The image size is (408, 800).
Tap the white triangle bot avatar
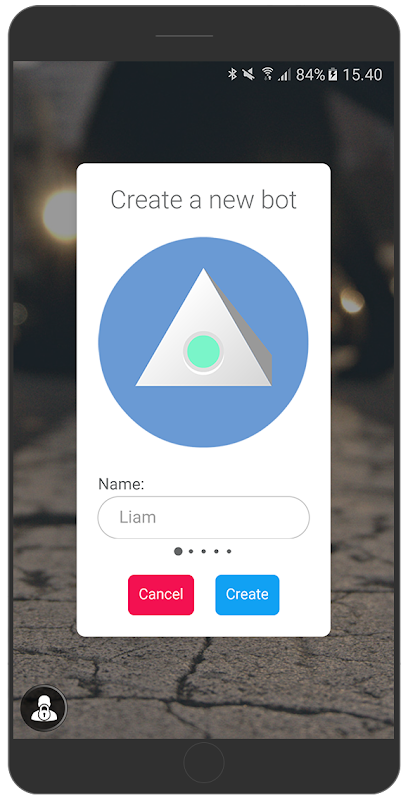coord(203,327)
